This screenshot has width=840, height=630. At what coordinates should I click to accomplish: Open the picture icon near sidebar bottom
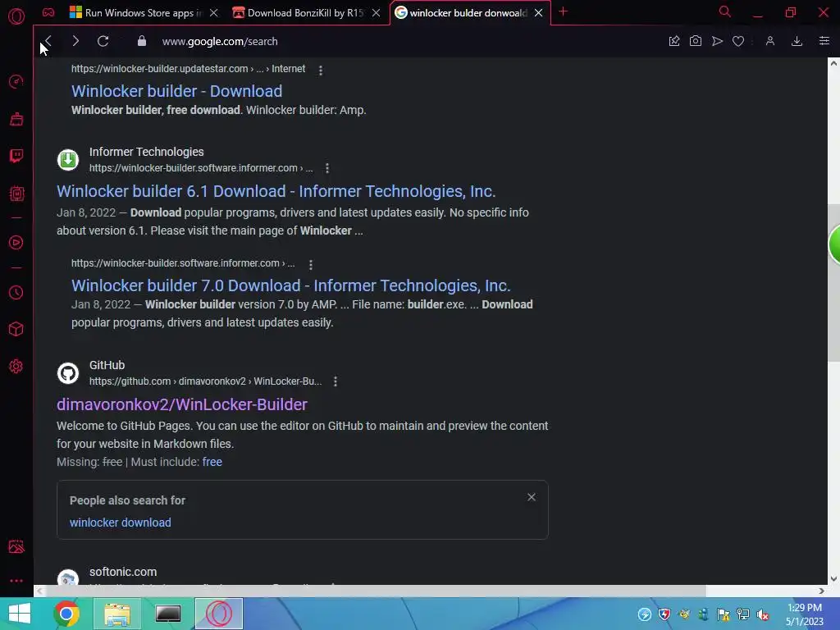click(16, 546)
